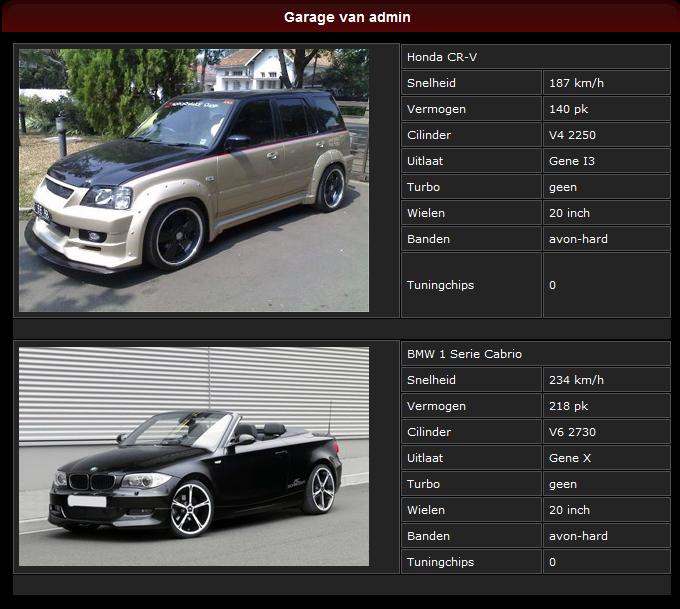680x609 pixels.
Task: Click the Honda CR-V Wielen value '20 inch'
Action: 569,213
